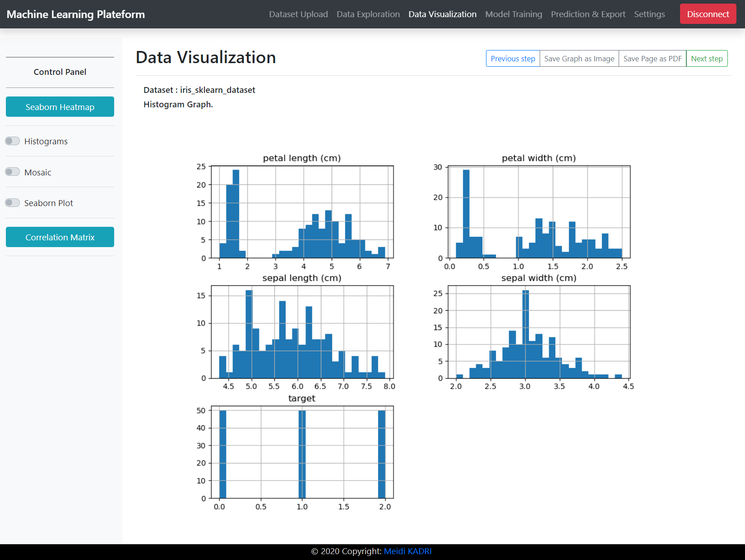Open the Meidi KADRI copyright link
The width and height of the screenshot is (745, 560).
(x=407, y=551)
